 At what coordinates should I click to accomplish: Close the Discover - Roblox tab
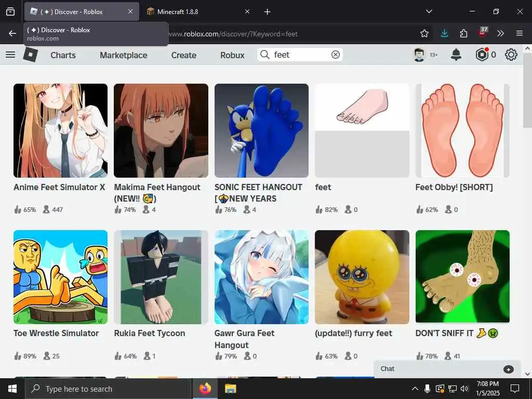pos(130,11)
